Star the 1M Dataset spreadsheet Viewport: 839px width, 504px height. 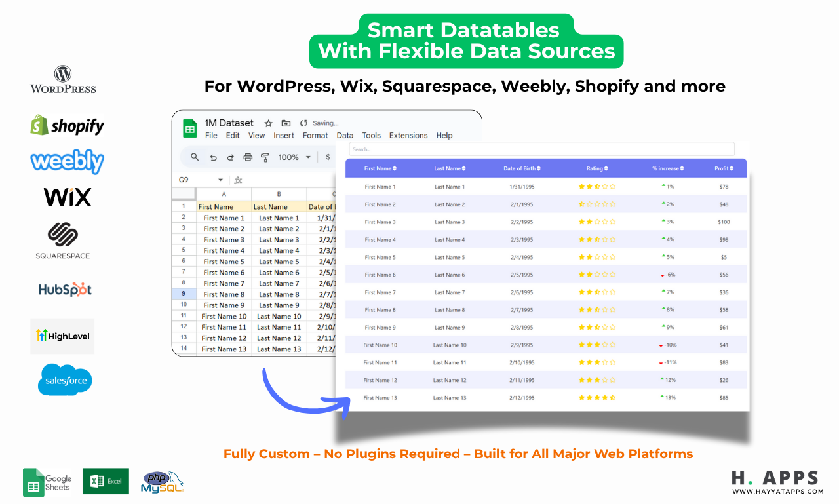[268, 123]
